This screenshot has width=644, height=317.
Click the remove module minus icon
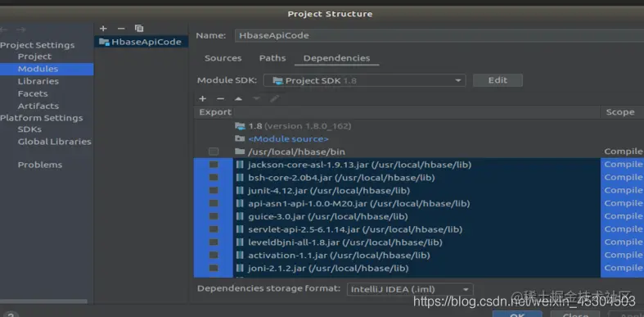click(121, 29)
